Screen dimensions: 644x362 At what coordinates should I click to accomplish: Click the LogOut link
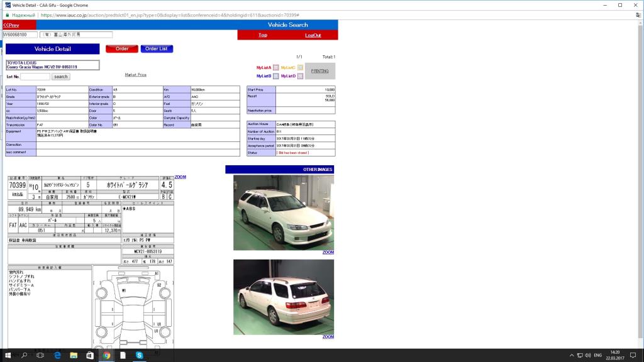pyautogui.click(x=313, y=35)
